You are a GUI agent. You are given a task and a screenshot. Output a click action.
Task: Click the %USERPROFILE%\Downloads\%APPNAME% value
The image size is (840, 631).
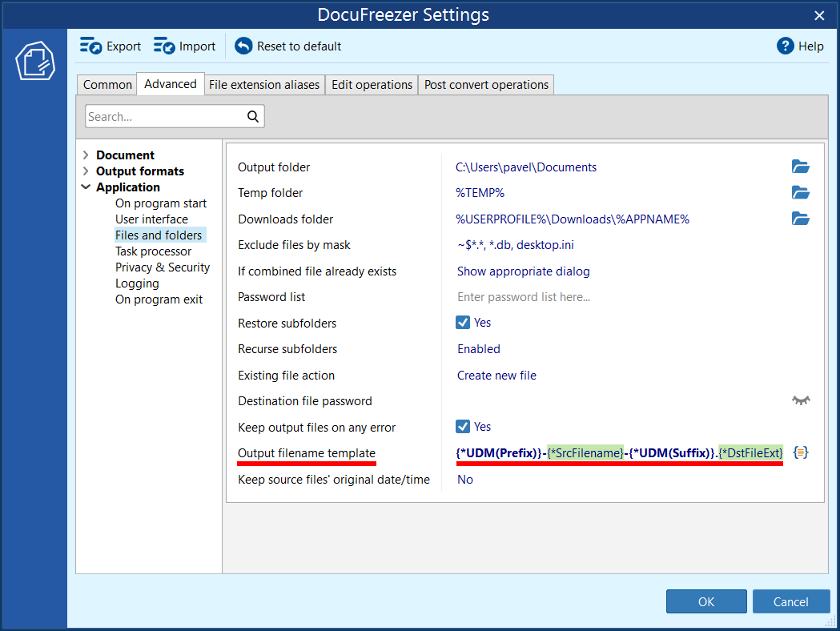click(572, 219)
